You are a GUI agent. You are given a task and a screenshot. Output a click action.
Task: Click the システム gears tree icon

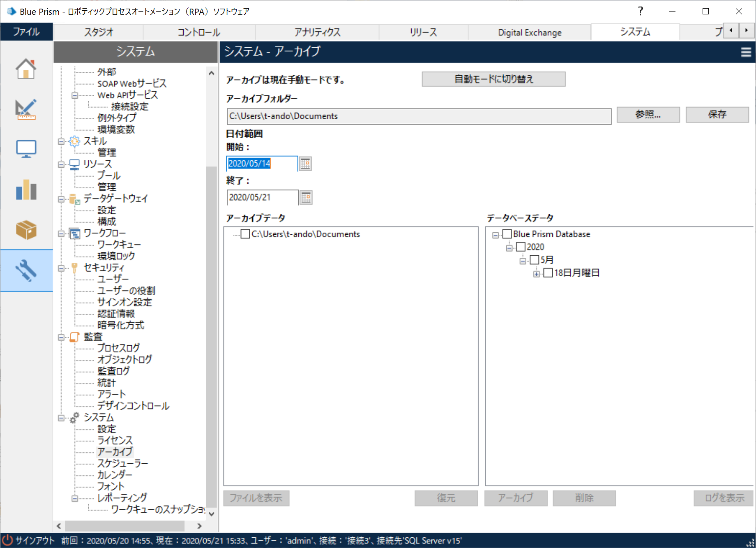click(x=74, y=418)
